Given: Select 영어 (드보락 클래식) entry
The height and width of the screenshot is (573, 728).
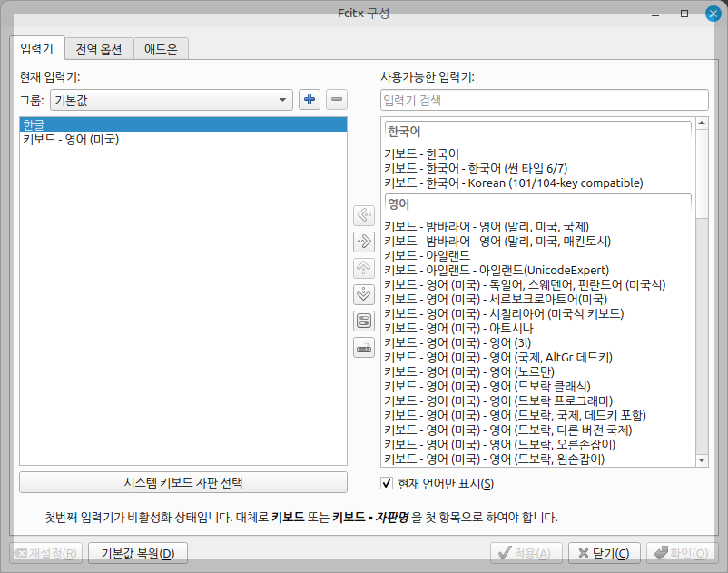Looking at the screenshot, I should (540, 386).
